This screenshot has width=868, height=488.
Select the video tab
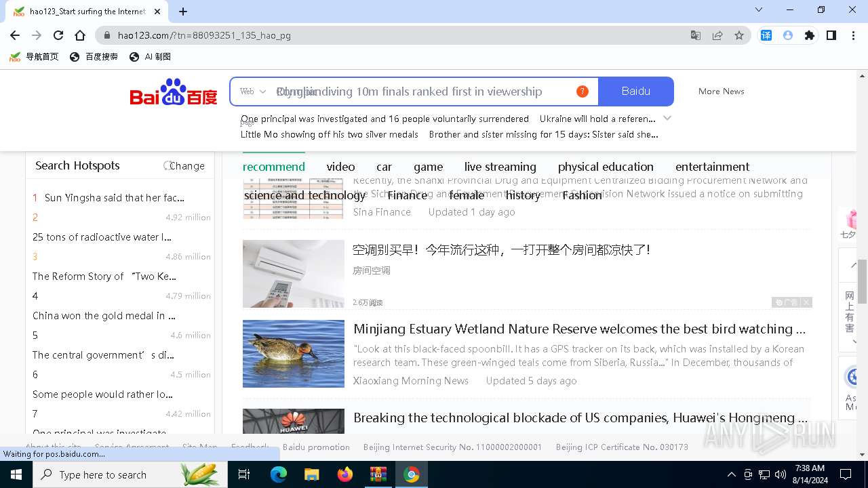tap(340, 167)
